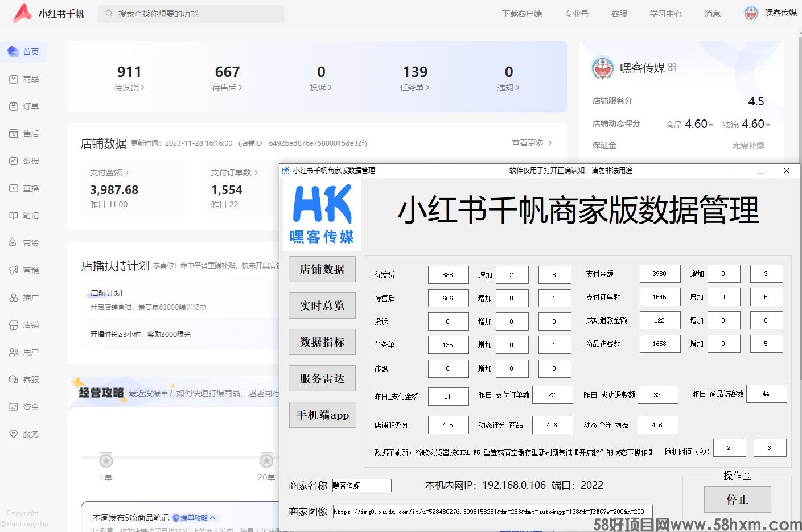
Task: Click the 待发货 value field 888
Action: pyautogui.click(x=449, y=275)
